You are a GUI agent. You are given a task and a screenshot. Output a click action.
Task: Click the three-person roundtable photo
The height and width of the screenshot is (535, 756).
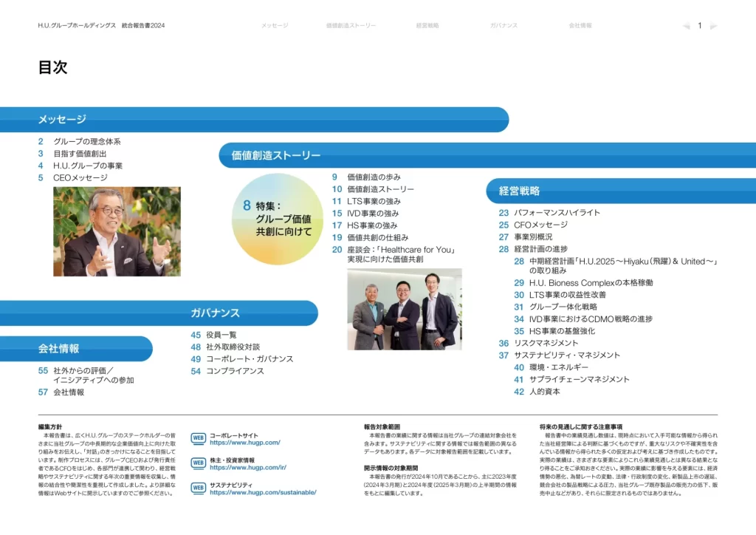coord(404,309)
